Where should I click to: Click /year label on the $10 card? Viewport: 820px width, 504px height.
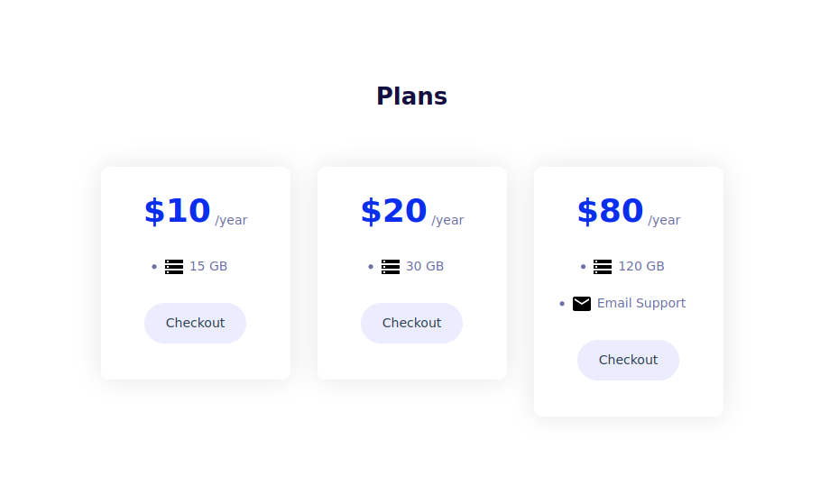pos(231,220)
